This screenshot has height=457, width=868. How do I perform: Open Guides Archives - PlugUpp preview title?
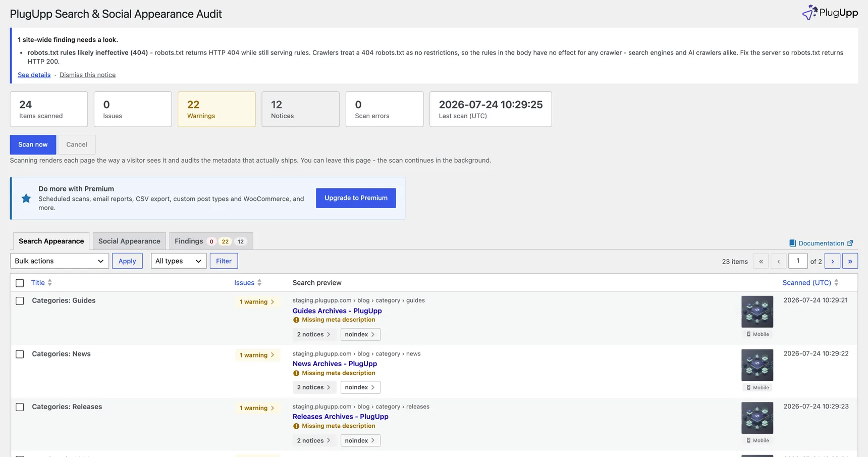tap(337, 311)
